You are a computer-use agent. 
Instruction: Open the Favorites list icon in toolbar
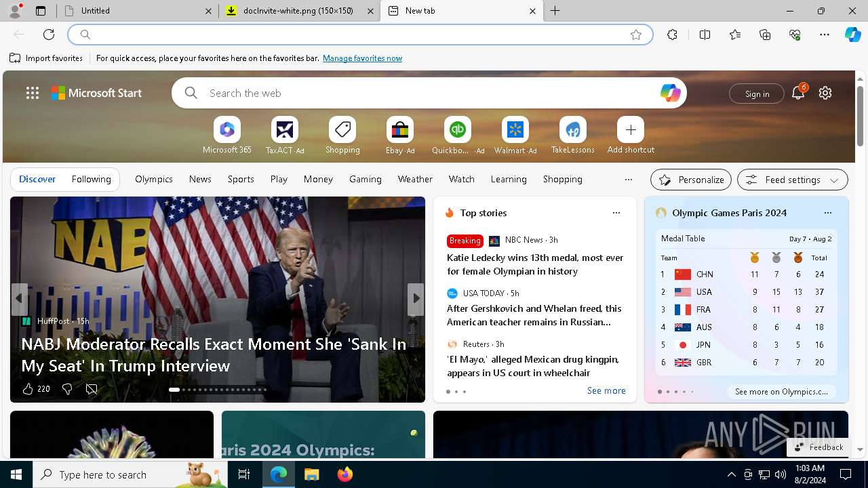pos(735,35)
